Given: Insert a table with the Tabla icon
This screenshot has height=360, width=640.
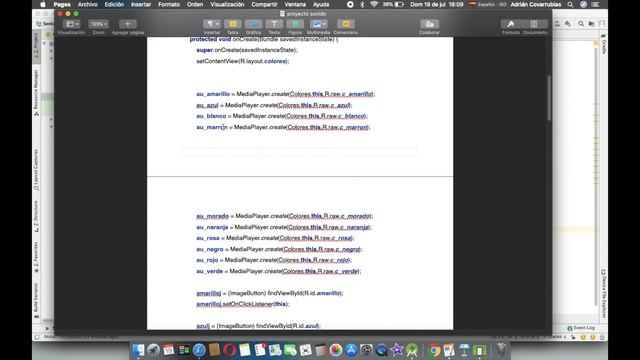Looking at the screenshot, I should tap(233, 24).
